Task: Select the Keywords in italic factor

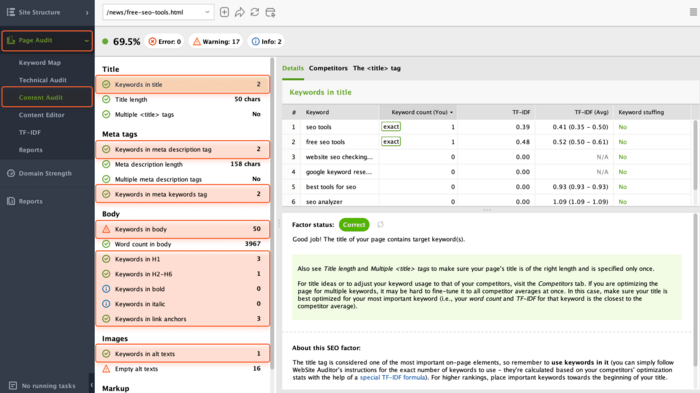Action: pyautogui.click(x=183, y=304)
